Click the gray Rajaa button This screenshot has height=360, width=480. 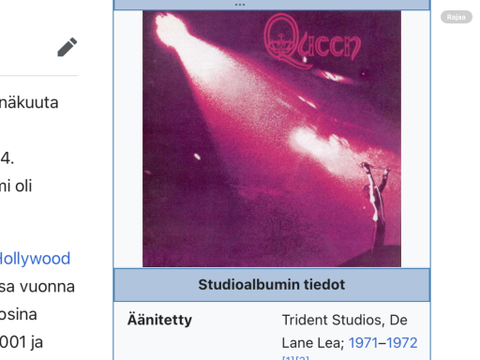point(456,17)
